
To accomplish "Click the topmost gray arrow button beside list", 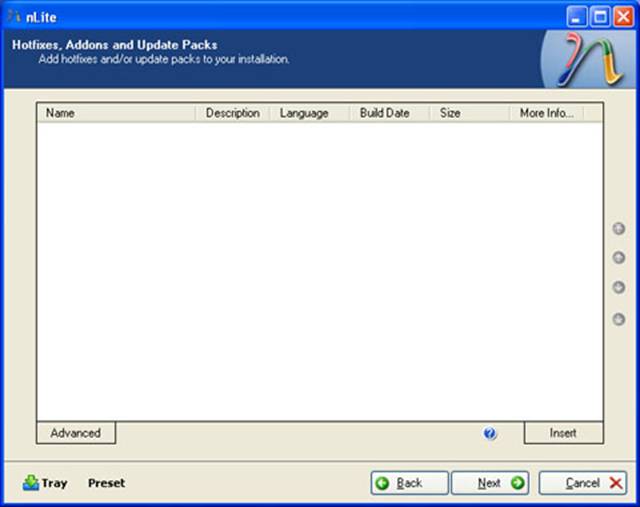I will point(618,228).
